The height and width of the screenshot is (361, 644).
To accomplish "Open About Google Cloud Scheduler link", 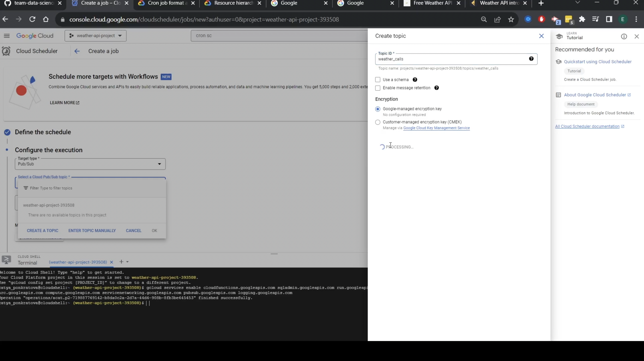I will 597,95.
